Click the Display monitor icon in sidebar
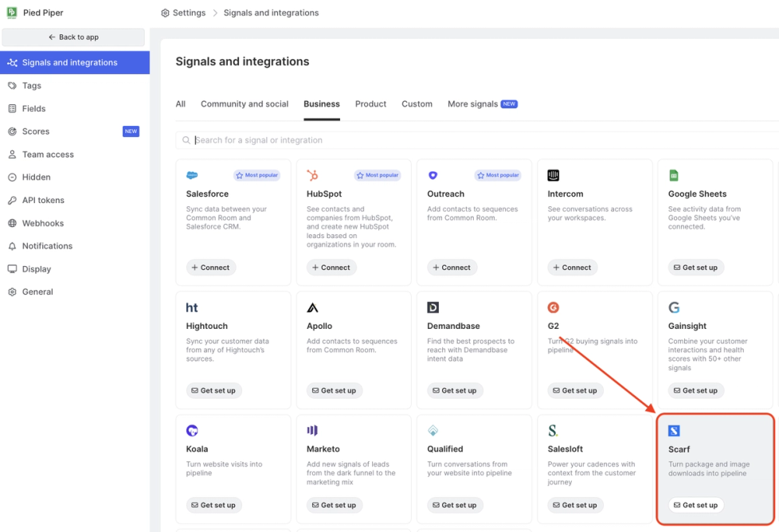This screenshot has width=779, height=532. (x=13, y=268)
